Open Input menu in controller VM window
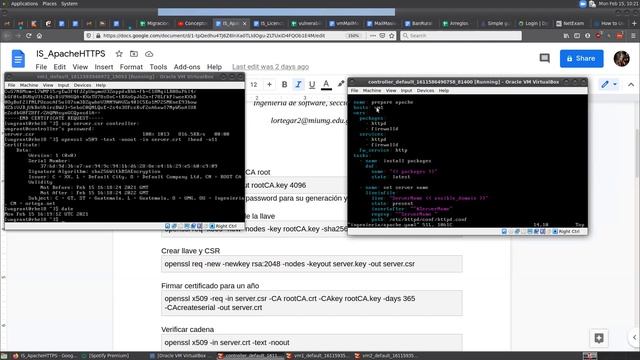640x360 pixels. coord(406,91)
